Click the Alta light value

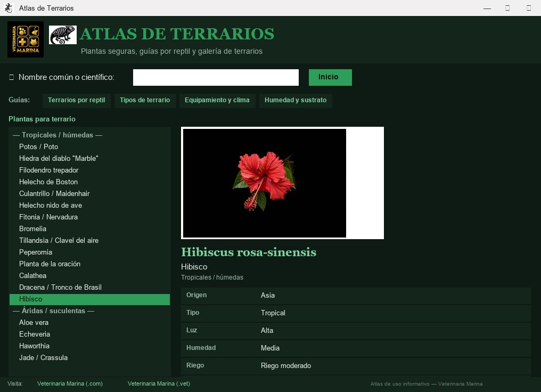[x=267, y=331]
